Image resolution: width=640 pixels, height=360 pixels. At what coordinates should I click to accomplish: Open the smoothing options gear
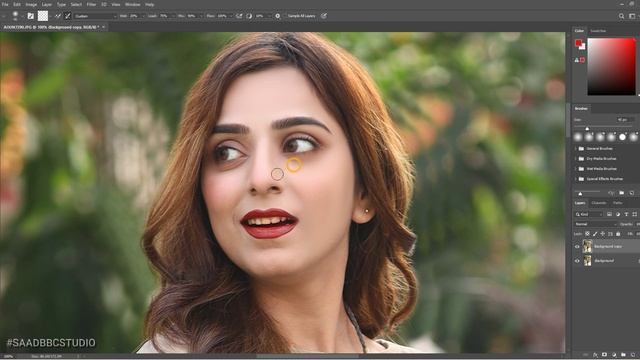coord(278,16)
